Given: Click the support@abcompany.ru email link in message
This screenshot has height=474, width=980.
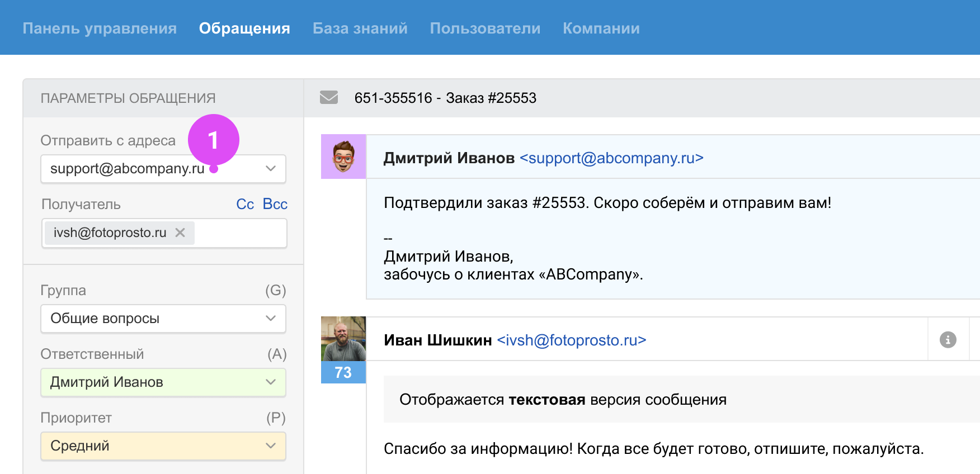Looking at the screenshot, I should click(x=611, y=158).
